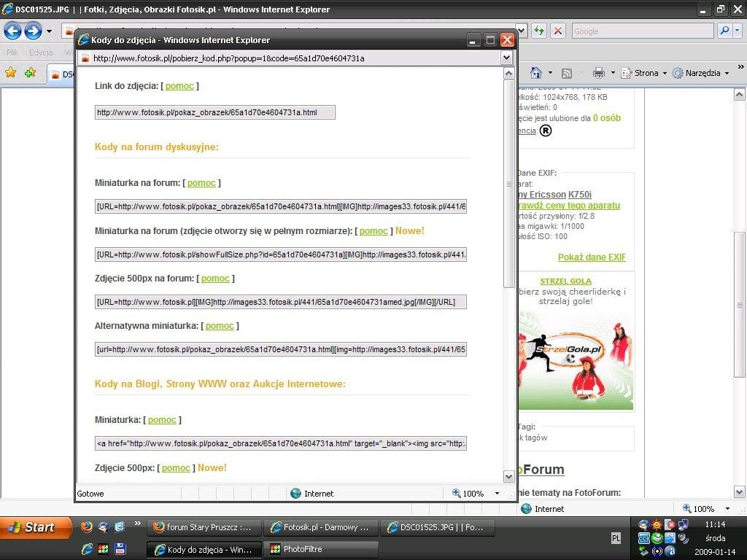This screenshot has width=747, height=560.
Task: Click the popup scrollbar down arrow
Action: pyautogui.click(x=508, y=476)
